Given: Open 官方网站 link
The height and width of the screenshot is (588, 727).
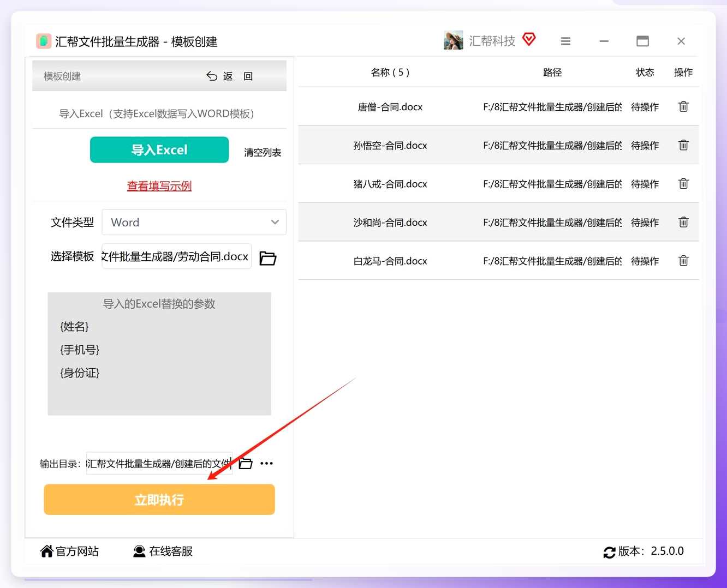Looking at the screenshot, I should [69, 551].
